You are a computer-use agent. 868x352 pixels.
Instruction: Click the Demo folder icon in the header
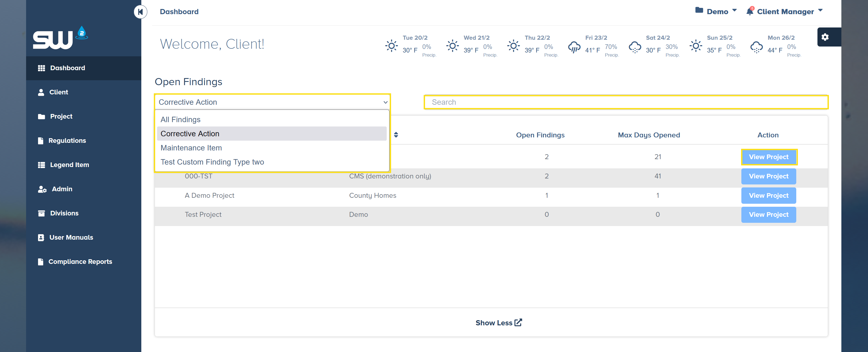pyautogui.click(x=699, y=10)
